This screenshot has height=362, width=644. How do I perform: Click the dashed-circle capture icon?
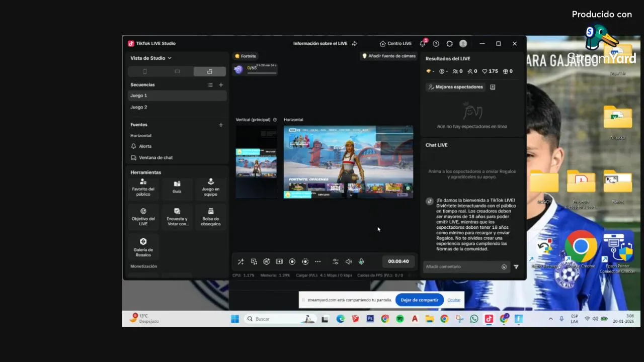pos(305,261)
